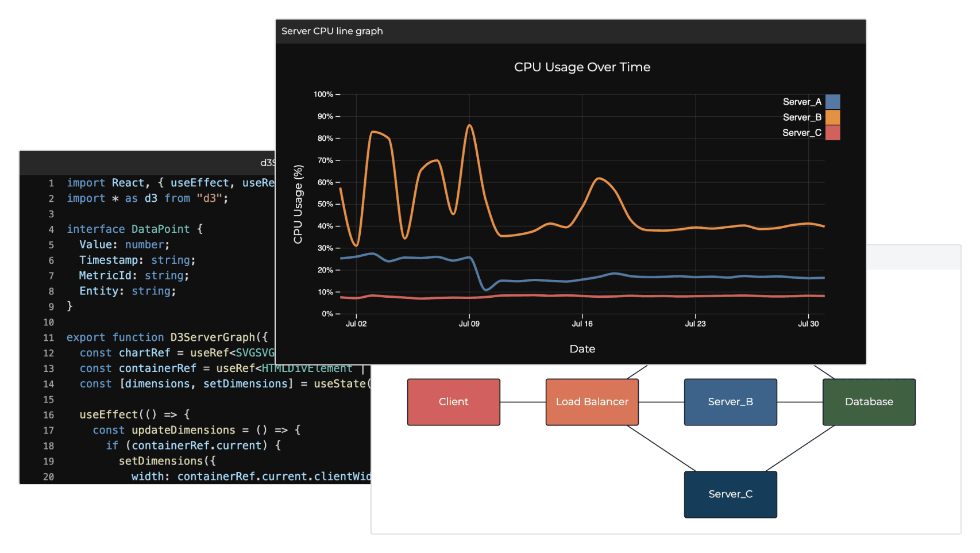Click the red Server_C legend swatch
Image resolution: width=980 pixels, height=553 pixels.
(x=832, y=133)
